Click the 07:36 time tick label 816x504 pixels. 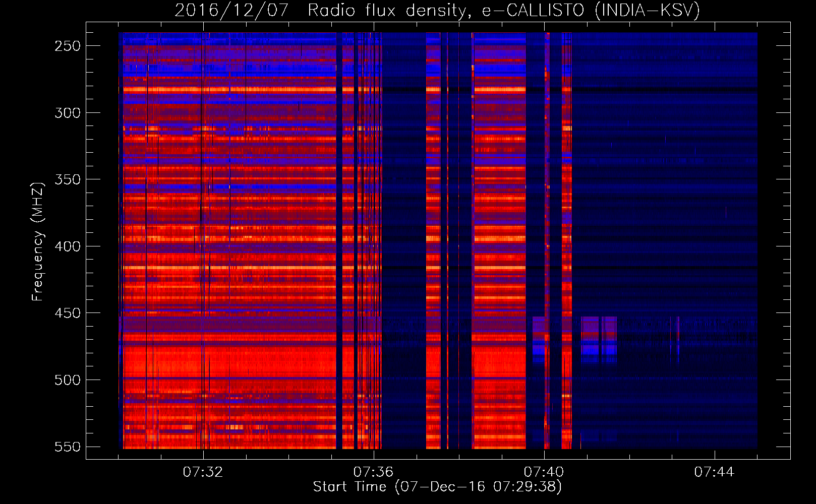point(373,472)
